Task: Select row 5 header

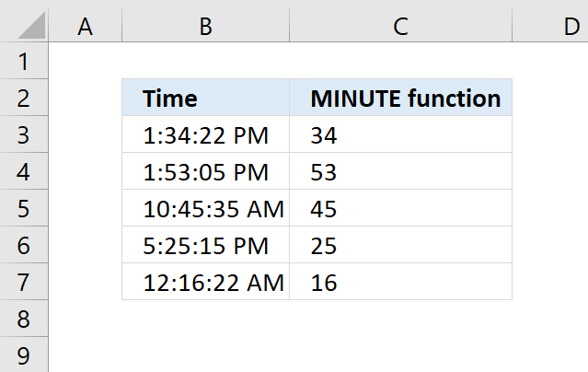Action: tap(24, 208)
